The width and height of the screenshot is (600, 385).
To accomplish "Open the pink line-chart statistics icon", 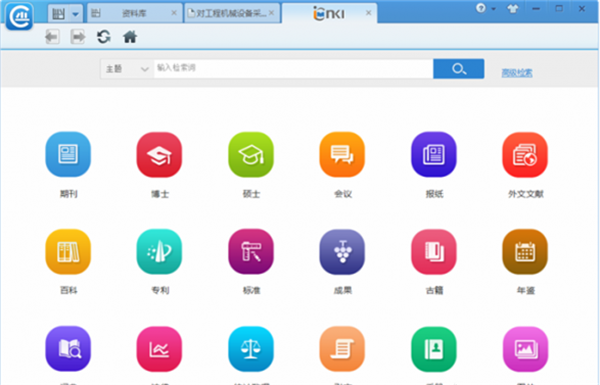I will [159, 349].
